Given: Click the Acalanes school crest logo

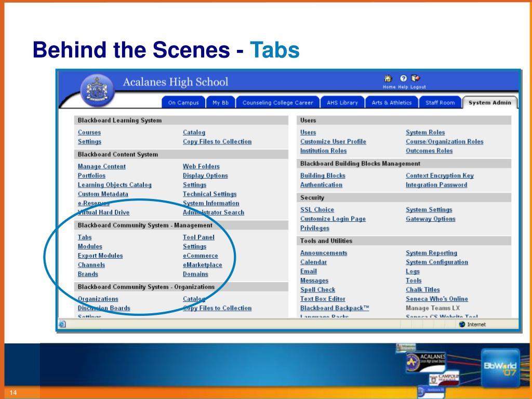Looking at the screenshot, I should (x=97, y=90).
